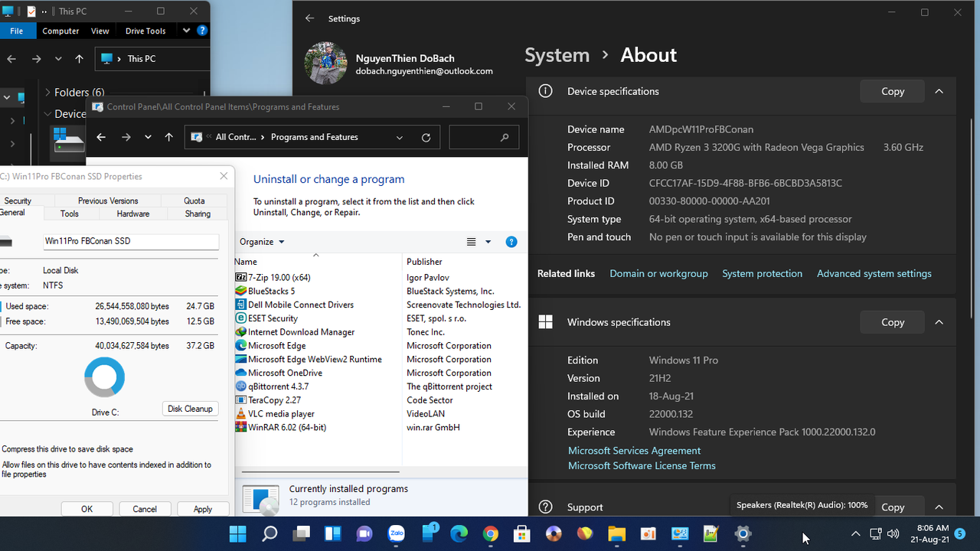This screenshot has width=980, height=551.
Task: Select Microsoft OneDrive icon in list
Action: tap(241, 373)
